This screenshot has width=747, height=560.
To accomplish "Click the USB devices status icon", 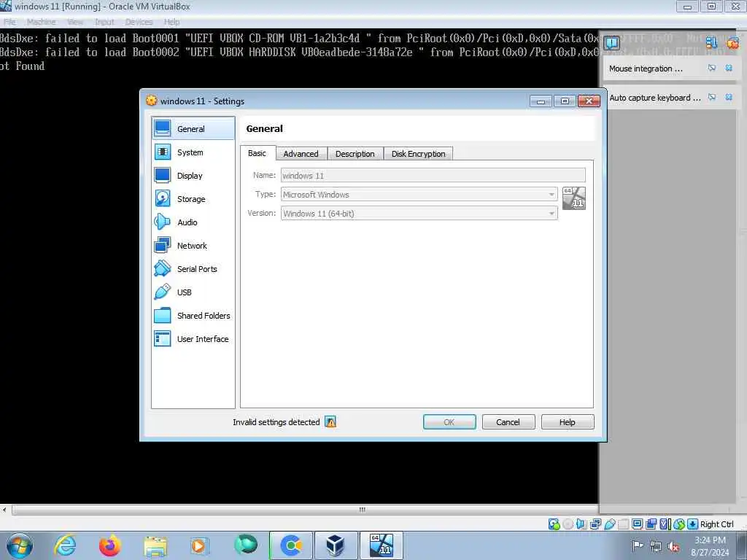I will point(610,524).
